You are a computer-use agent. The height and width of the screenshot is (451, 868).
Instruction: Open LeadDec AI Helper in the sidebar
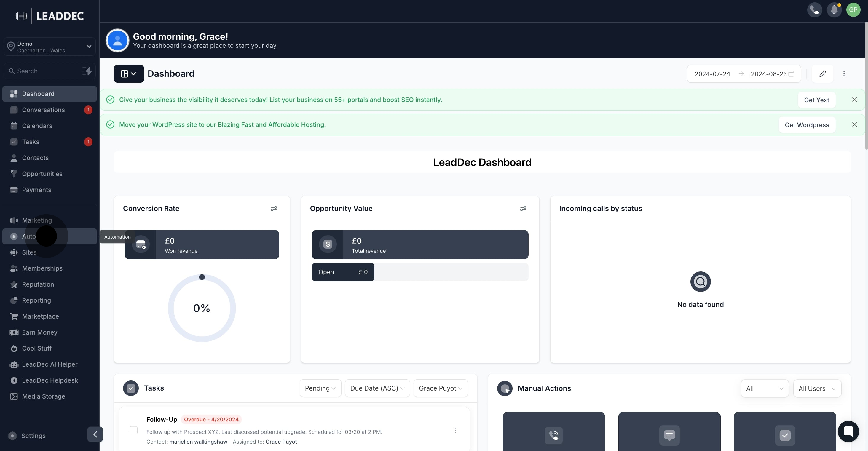[50, 364]
